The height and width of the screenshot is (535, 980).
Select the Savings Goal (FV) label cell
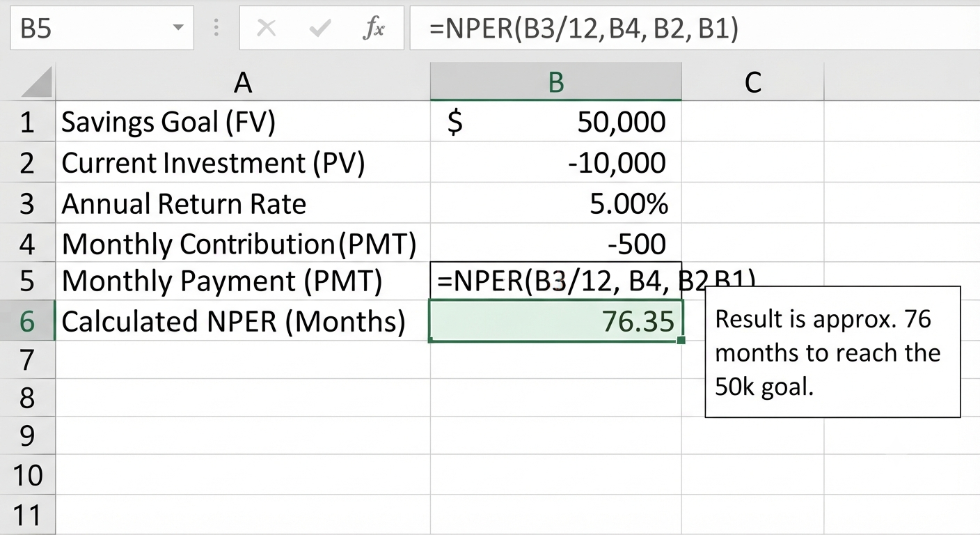(242, 122)
